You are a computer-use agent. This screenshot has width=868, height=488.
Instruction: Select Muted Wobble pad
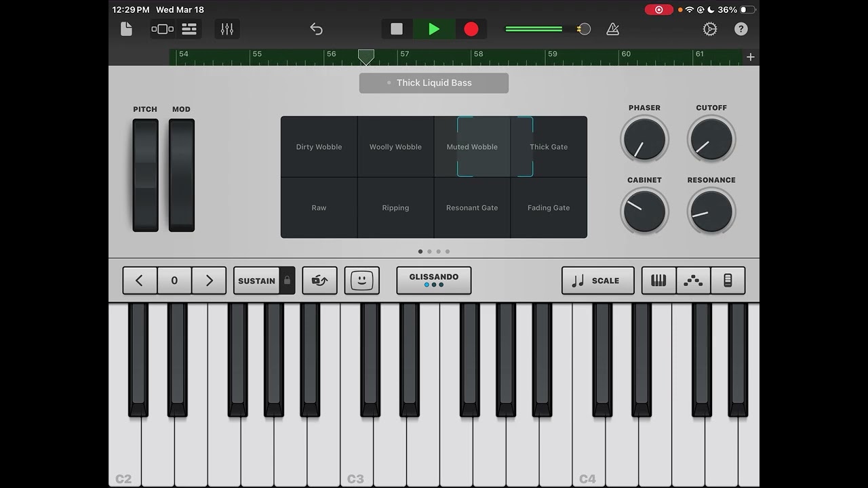[472, 146]
